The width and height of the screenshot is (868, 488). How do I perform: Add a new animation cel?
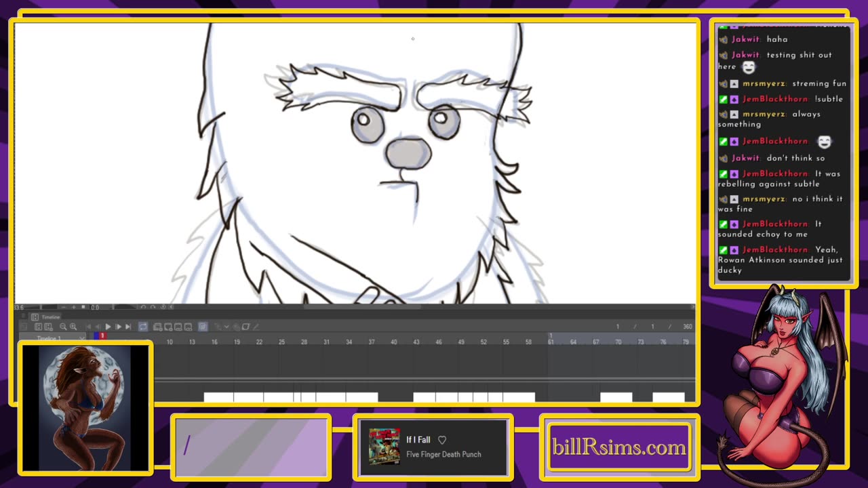(168, 327)
